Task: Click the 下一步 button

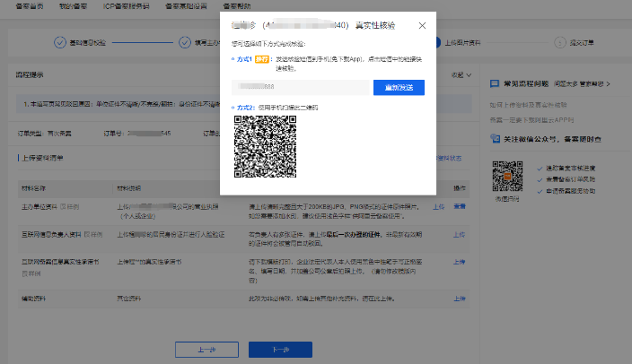Action: click(x=281, y=350)
